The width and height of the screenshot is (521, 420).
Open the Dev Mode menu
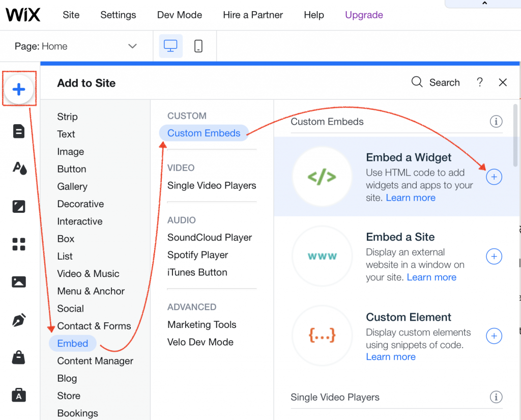click(179, 15)
